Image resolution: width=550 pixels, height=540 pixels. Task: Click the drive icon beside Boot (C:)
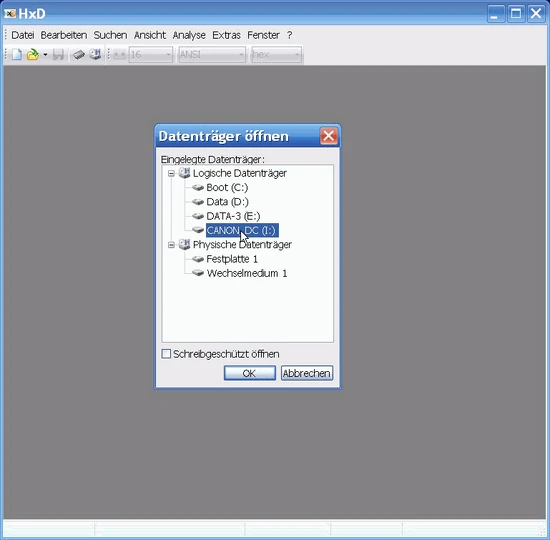[198, 188]
